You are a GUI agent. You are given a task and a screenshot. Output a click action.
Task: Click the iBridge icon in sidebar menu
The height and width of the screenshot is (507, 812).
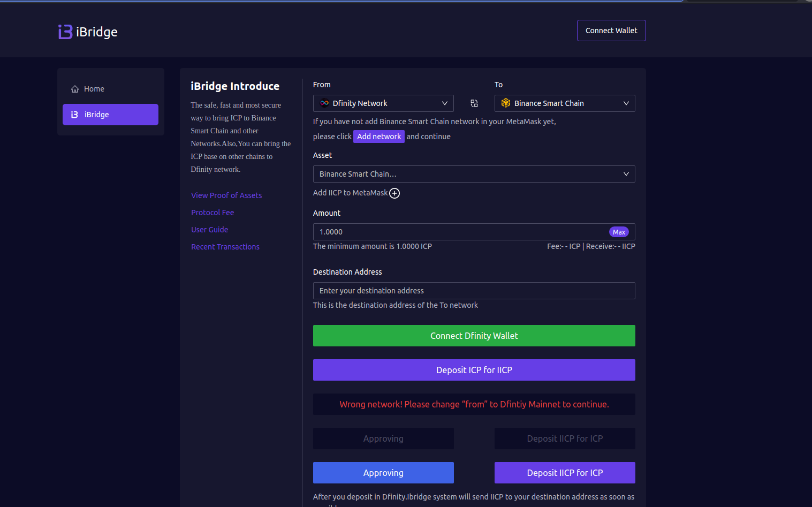point(74,115)
